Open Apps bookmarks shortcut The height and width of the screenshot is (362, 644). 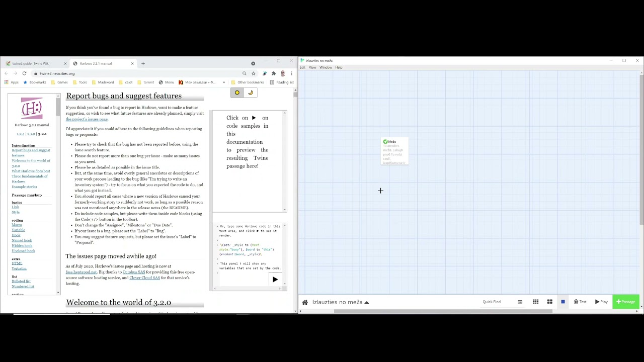coord(12,82)
